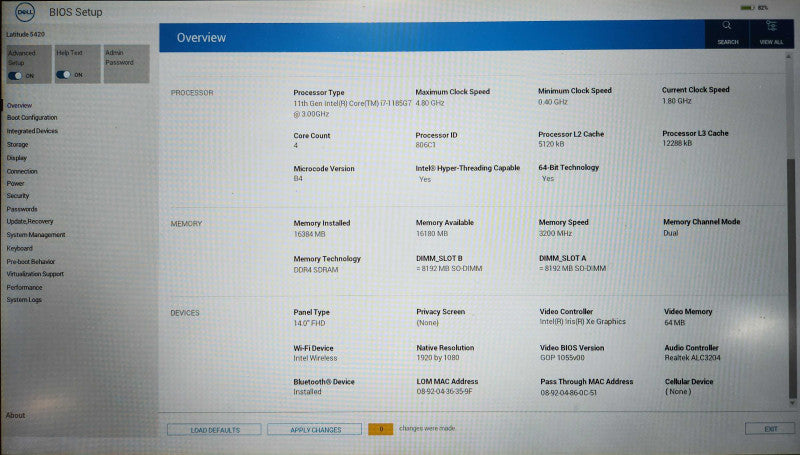Open the View All panel
Image resolution: width=800 pixels, height=455 pixels.
pos(771,33)
